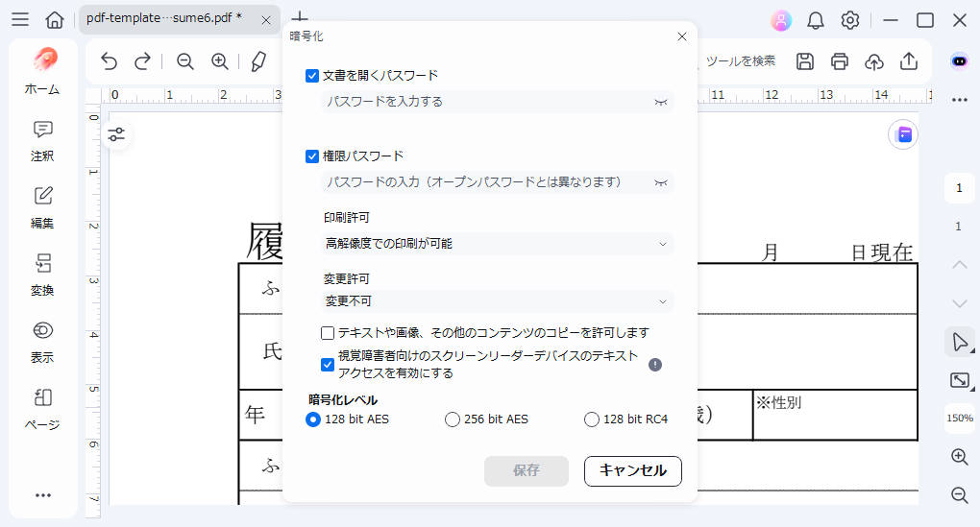Viewport: 980px width, 527px height.
Task: Open the 変換 convert panel
Action: tap(42, 275)
